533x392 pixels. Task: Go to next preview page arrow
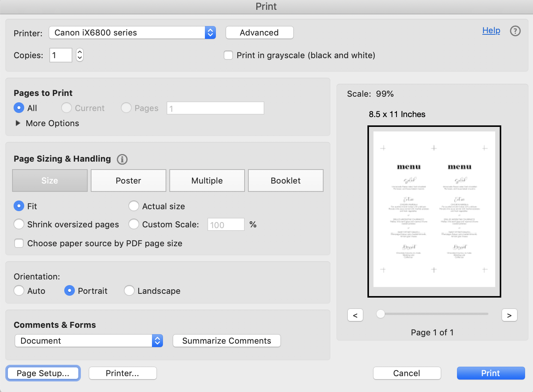click(509, 315)
